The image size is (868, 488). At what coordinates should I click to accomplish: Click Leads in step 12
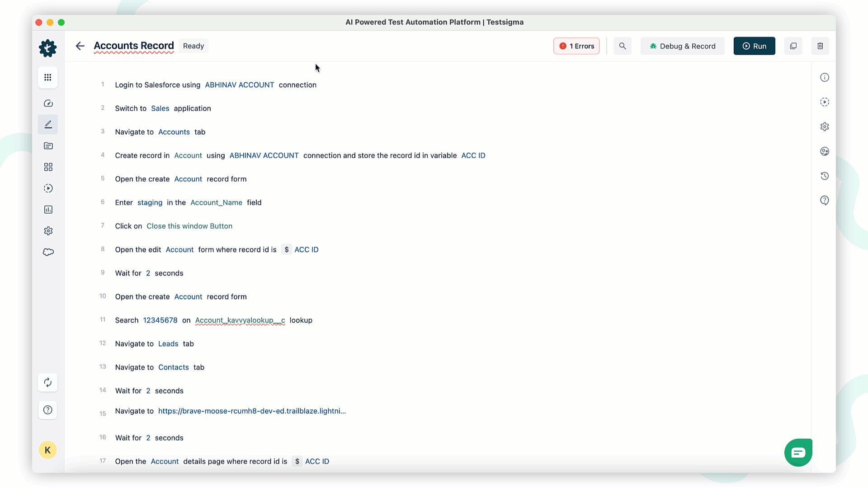168,344
